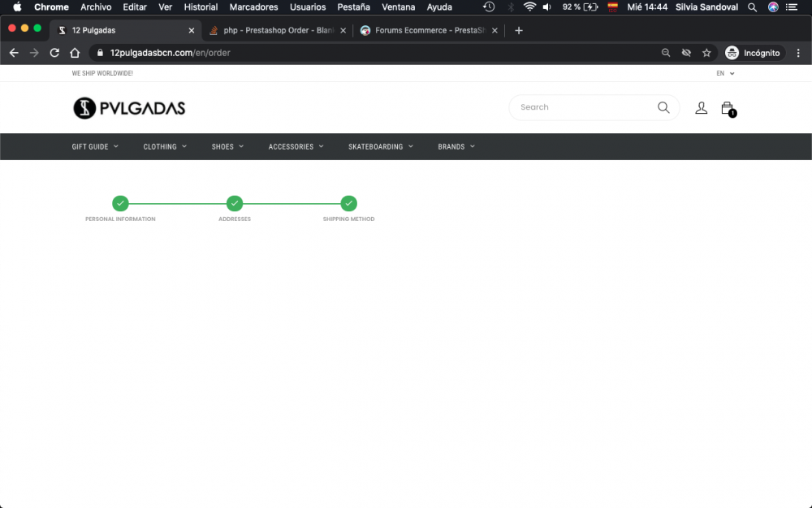Click the Addresses step checkmark
The width and height of the screenshot is (812, 508).
pyautogui.click(x=235, y=204)
